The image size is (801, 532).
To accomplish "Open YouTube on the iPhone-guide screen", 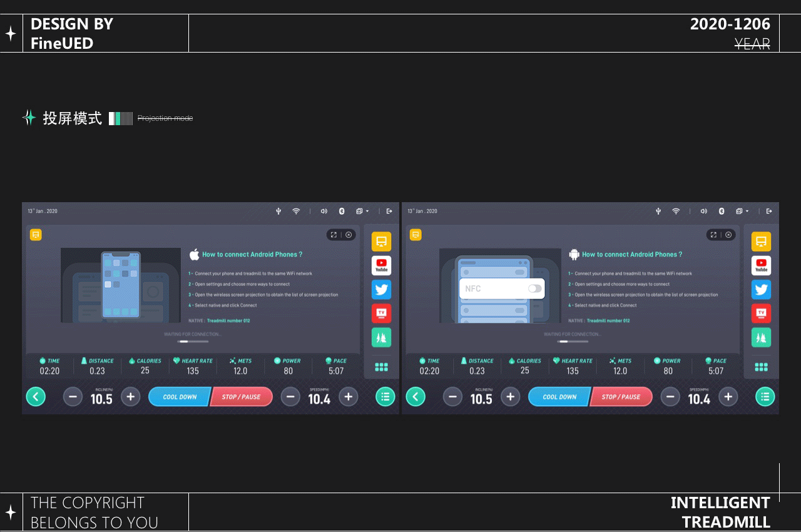I will click(x=381, y=265).
